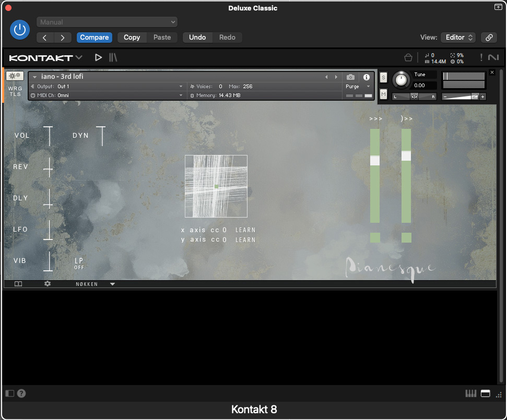Click the plus button by volume slider
This screenshot has width=507, height=420.
(483, 97)
